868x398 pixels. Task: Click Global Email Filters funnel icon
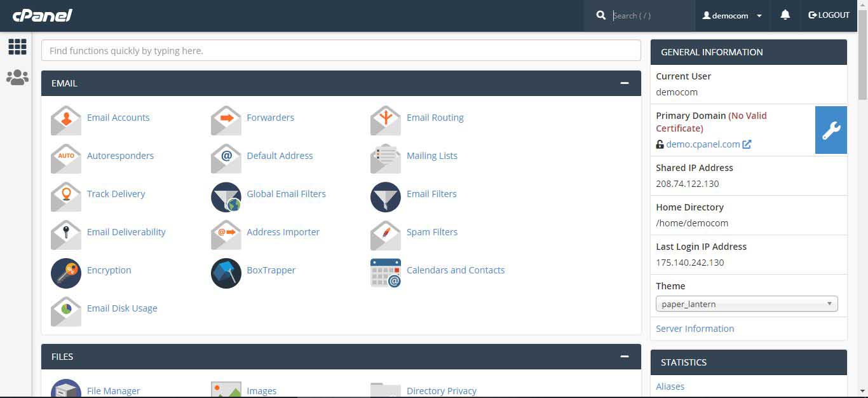(226, 196)
